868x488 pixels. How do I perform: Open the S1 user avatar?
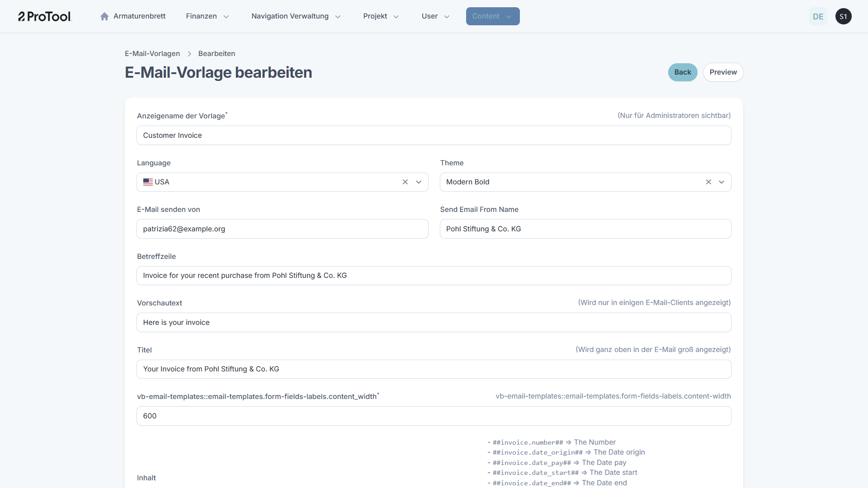point(843,16)
